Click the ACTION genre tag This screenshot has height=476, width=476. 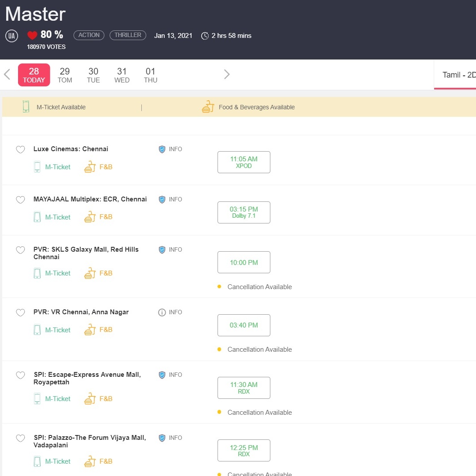[89, 35]
